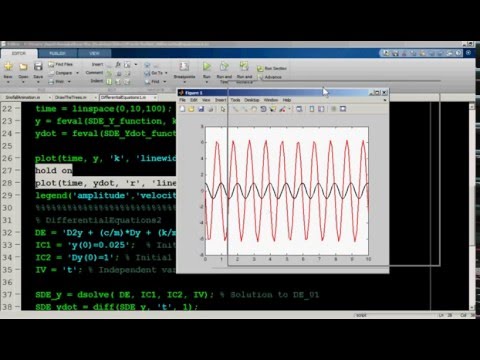Click the Save disk icon in Editor ribbon

[x=38, y=66]
